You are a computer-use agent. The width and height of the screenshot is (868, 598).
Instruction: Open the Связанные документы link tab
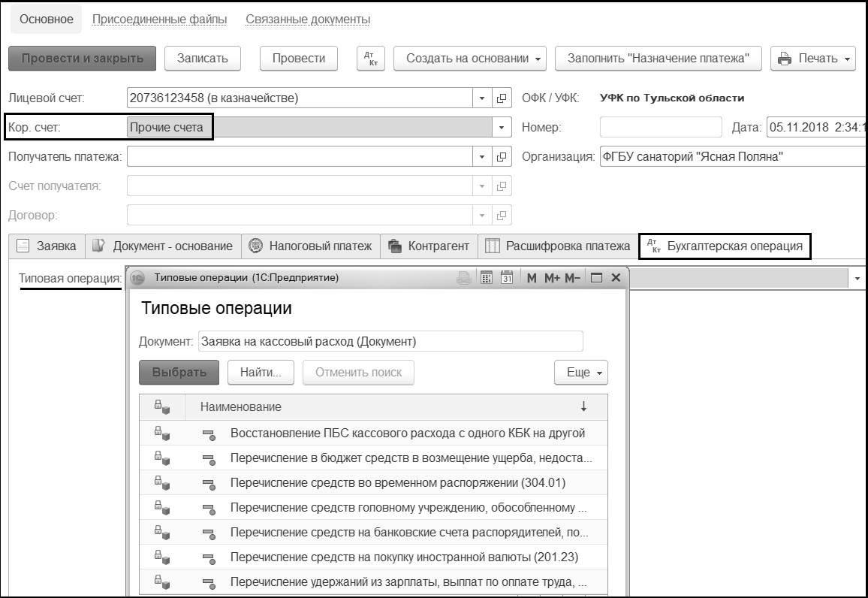(308, 20)
